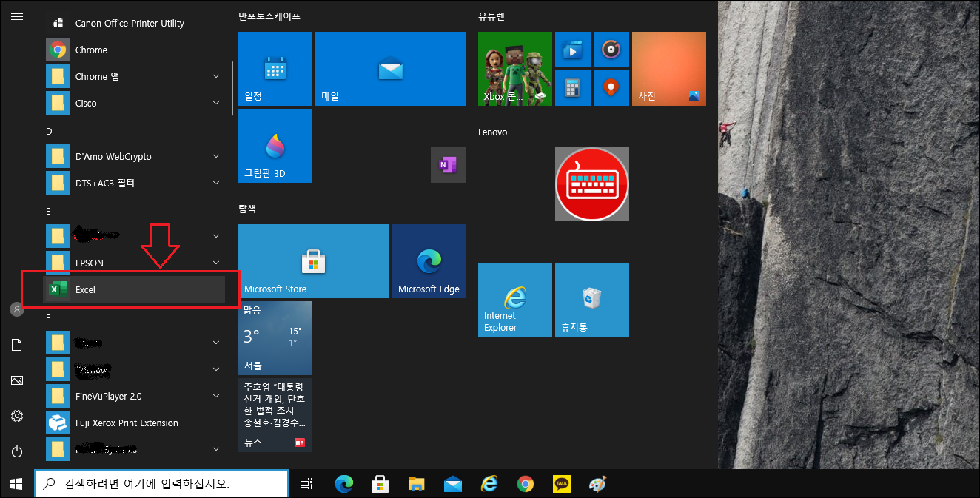Expand the Start menu hamburger
Screen dimensions: 980x498
click(17, 16)
